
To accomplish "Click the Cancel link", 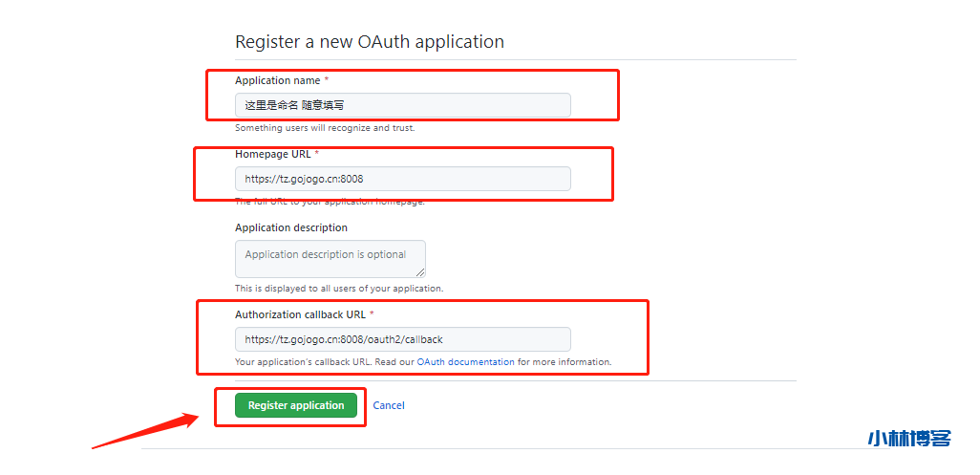I will [x=389, y=405].
